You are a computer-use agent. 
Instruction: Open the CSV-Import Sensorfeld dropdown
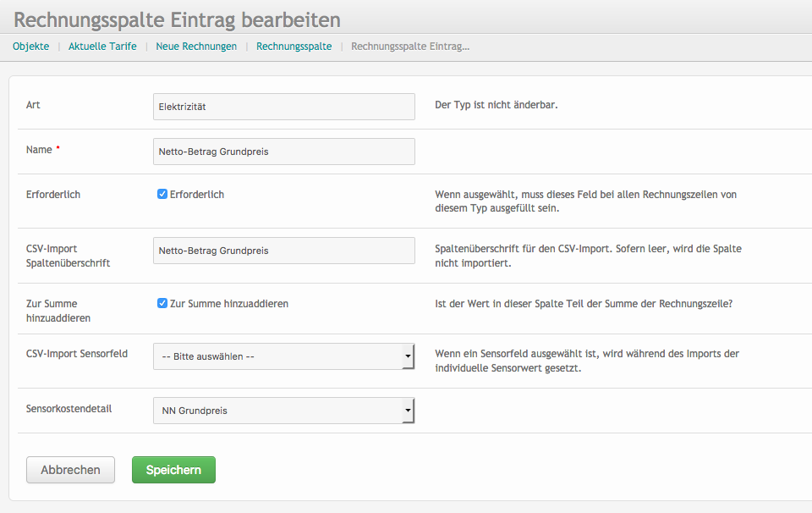[284, 356]
